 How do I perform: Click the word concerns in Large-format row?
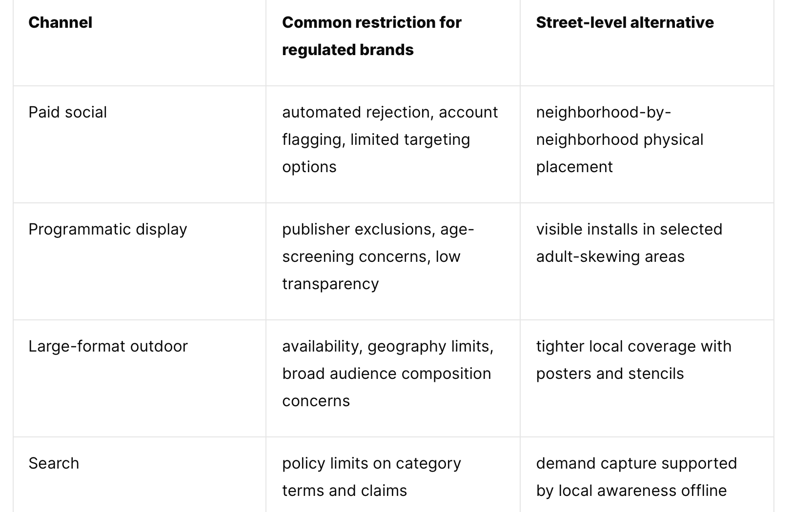click(x=316, y=401)
